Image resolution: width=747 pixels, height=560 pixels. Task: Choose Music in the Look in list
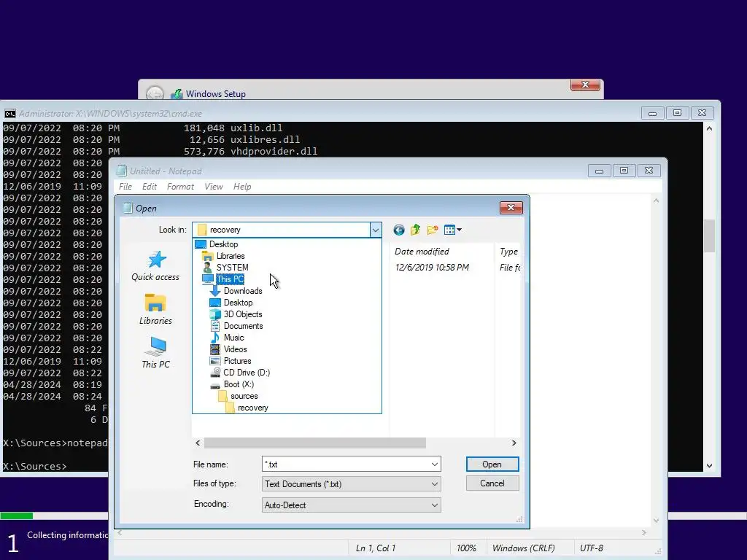pyautogui.click(x=234, y=338)
